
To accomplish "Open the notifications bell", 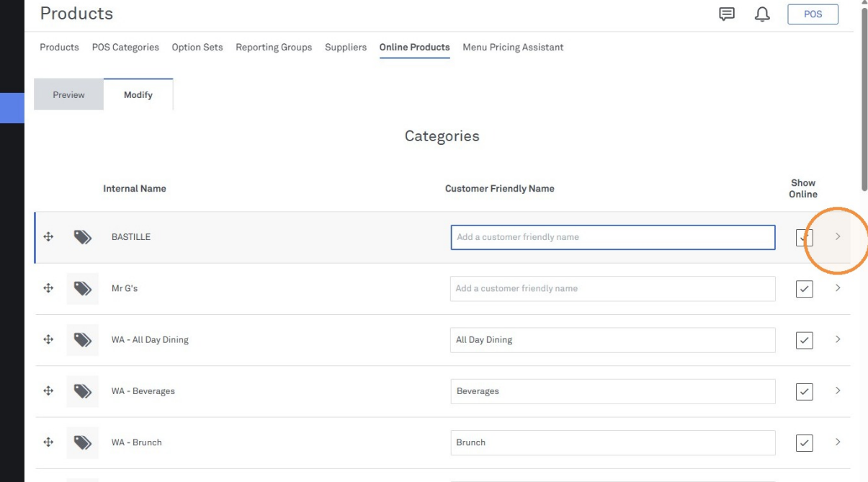I will pyautogui.click(x=762, y=14).
